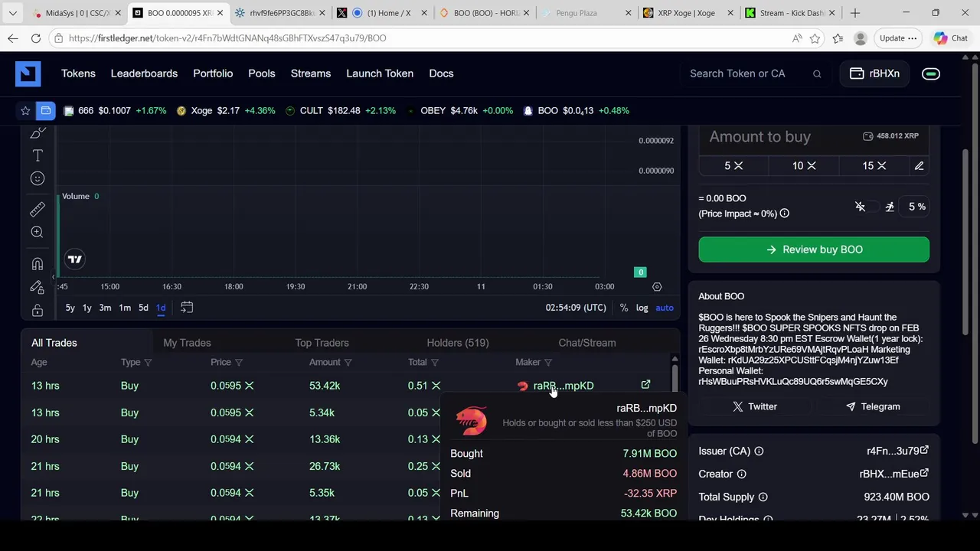This screenshot has height=551, width=980.
Task: Toggle log scale on chart
Action: 642,308
